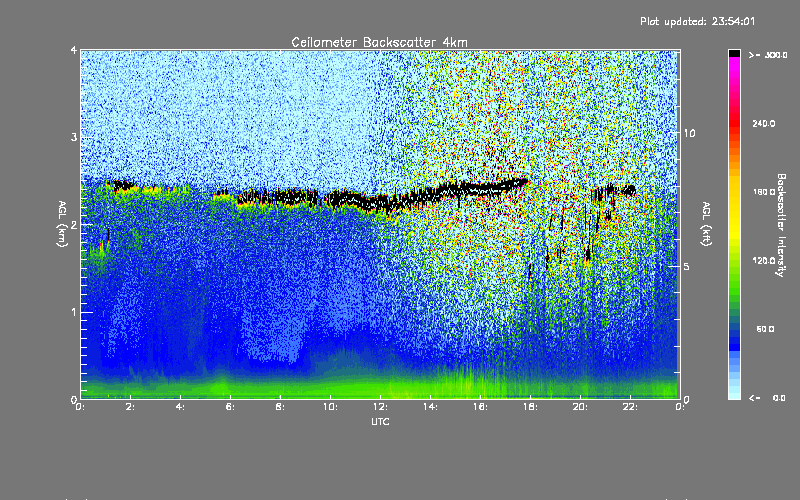Click the 3 label on the km axis

[74, 137]
